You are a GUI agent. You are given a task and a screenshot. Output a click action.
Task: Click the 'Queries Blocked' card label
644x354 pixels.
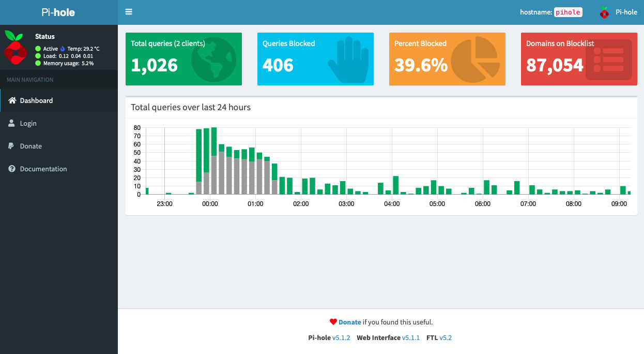(288, 43)
